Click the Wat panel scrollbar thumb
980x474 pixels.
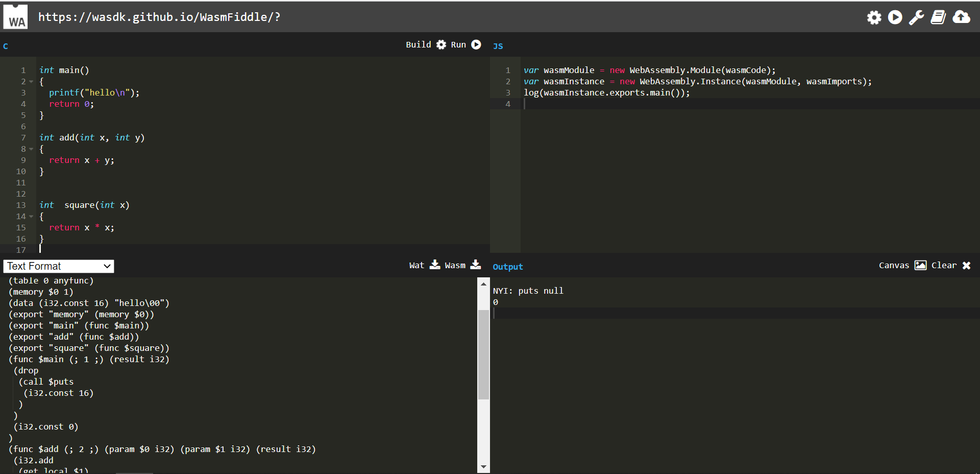pos(483,354)
